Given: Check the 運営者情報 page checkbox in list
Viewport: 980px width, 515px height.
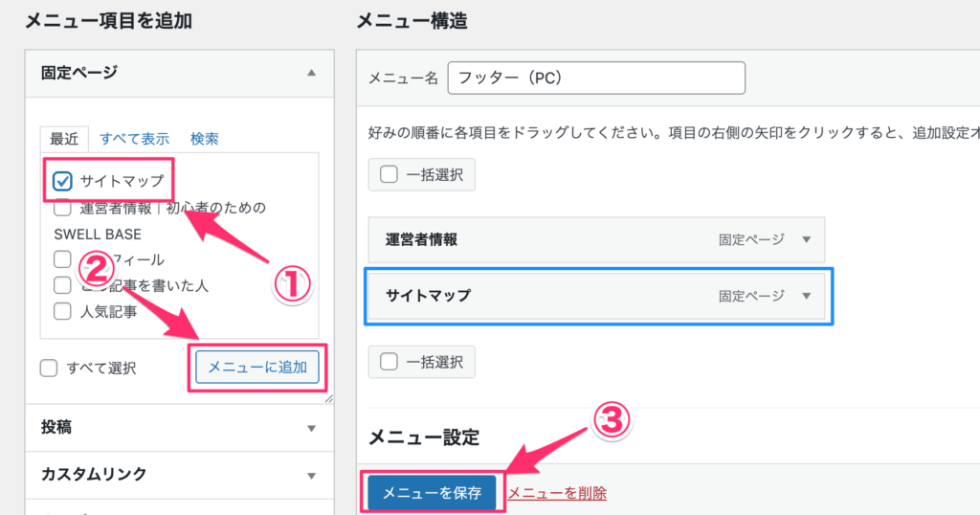Looking at the screenshot, I should pyautogui.click(x=62, y=207).
